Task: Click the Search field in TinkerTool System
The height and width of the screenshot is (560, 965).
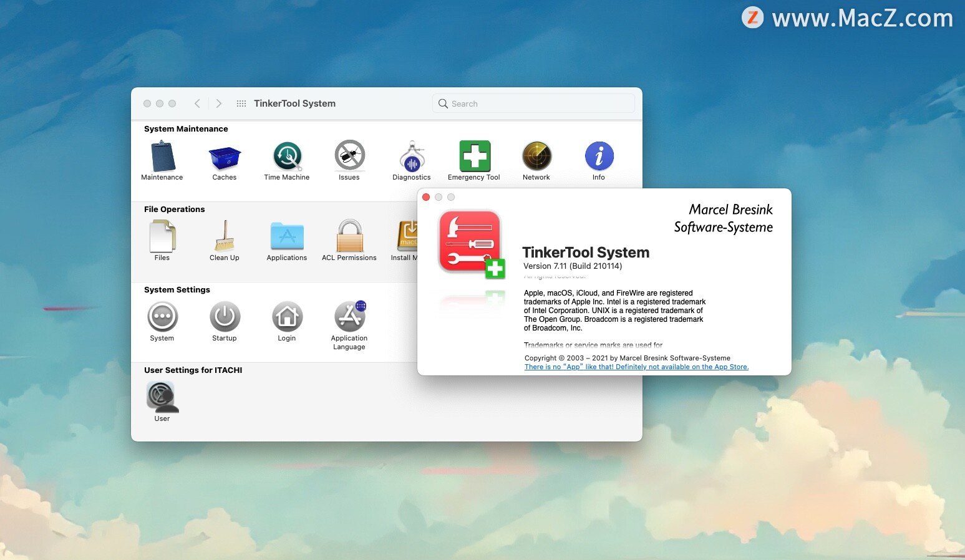Action: [533, 104]
